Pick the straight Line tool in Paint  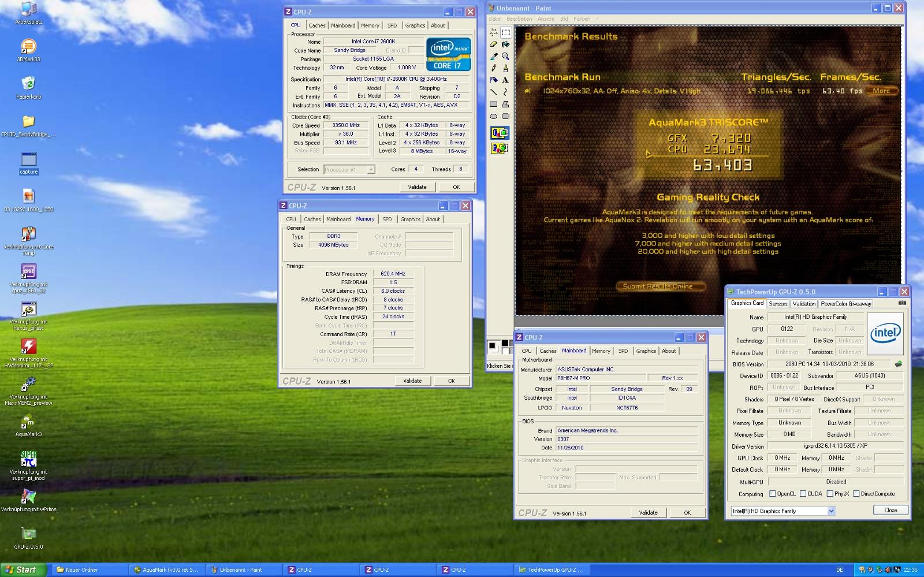tap(494, 92)
